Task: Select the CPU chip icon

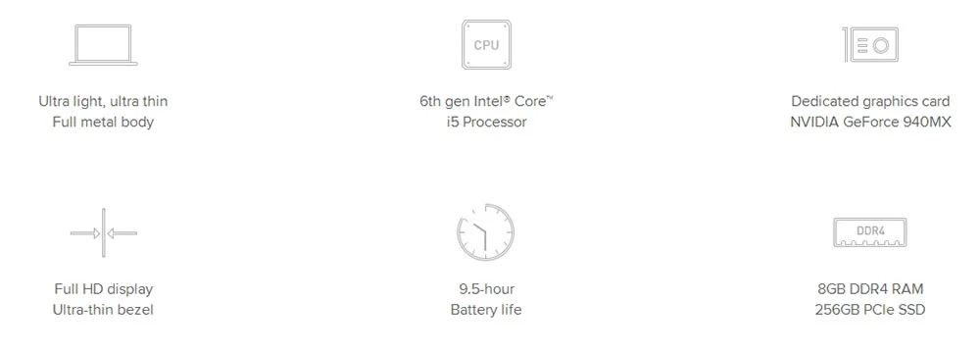Action: point(486,44)
